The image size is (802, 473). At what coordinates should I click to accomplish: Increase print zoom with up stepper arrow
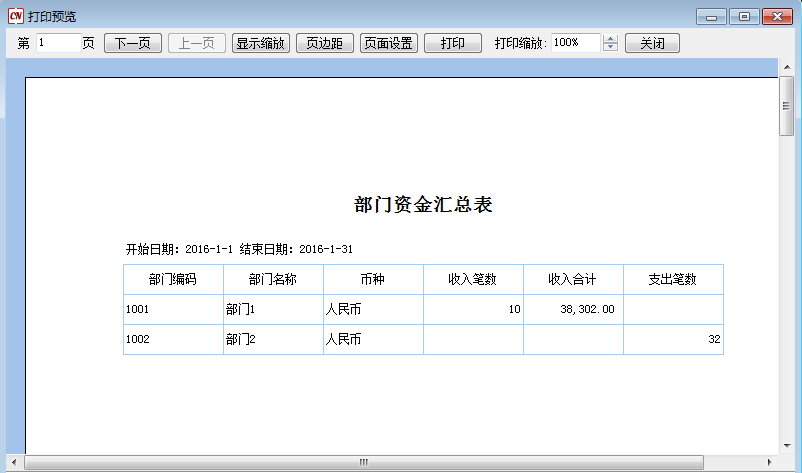click(611, 39)
